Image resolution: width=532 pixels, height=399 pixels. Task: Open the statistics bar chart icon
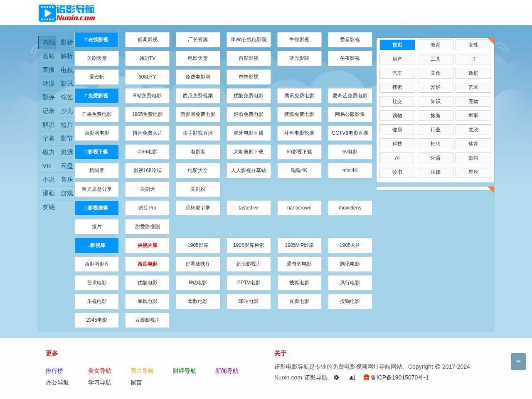[352, 377]
